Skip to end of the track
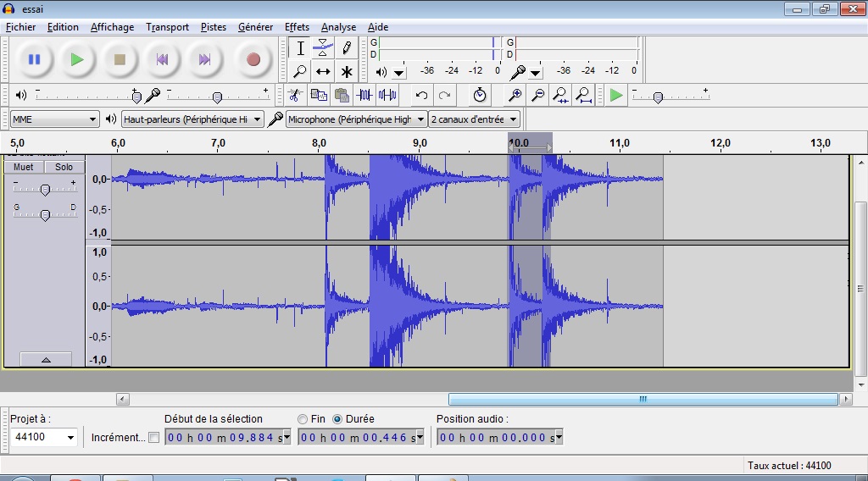The image size is (868, 481). tap(204, 59)
